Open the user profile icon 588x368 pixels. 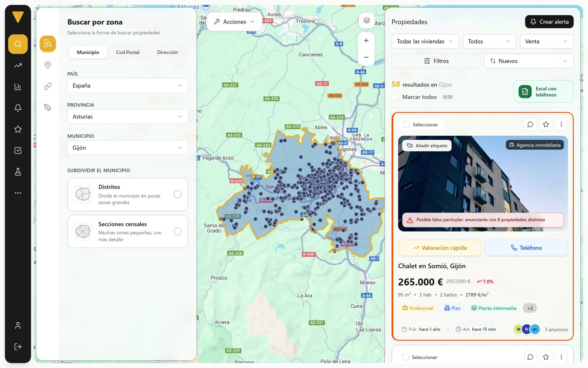pyautogui.click(x=18, y=326)
